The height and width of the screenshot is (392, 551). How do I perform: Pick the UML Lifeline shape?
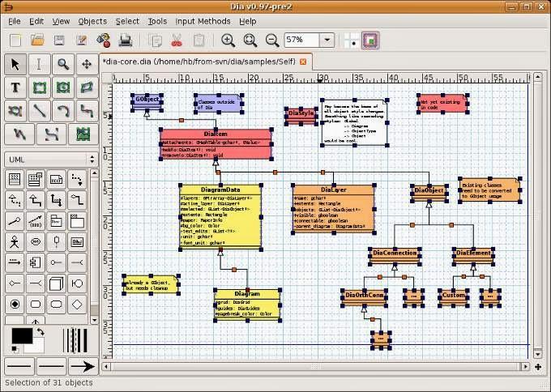pos(56,241)
